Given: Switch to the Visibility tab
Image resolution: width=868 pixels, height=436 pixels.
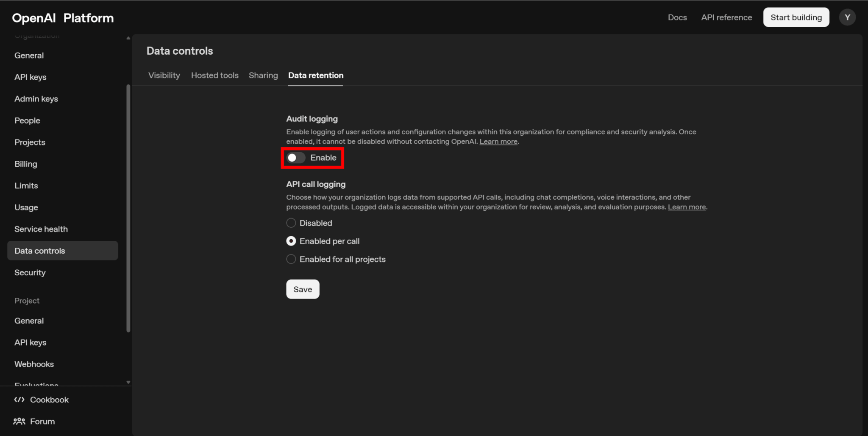Looking at the screenshot, I should tap(164, 75).
